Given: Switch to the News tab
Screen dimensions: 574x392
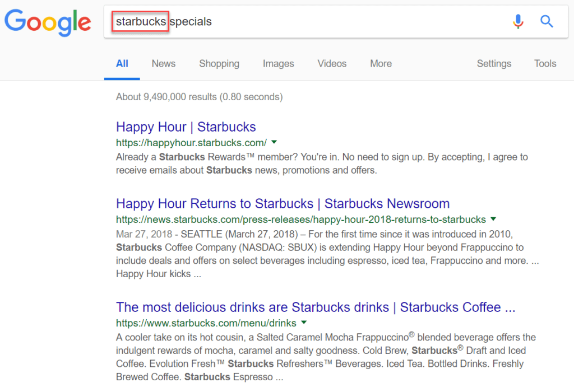Looking at the screenshot, I should [163, 64].
